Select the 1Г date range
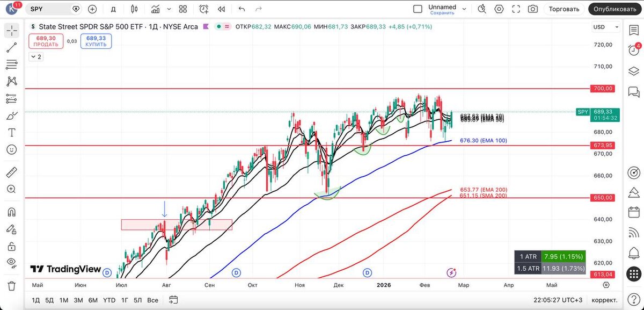Viewport: 644px width, 310px height. click(125, 300)
